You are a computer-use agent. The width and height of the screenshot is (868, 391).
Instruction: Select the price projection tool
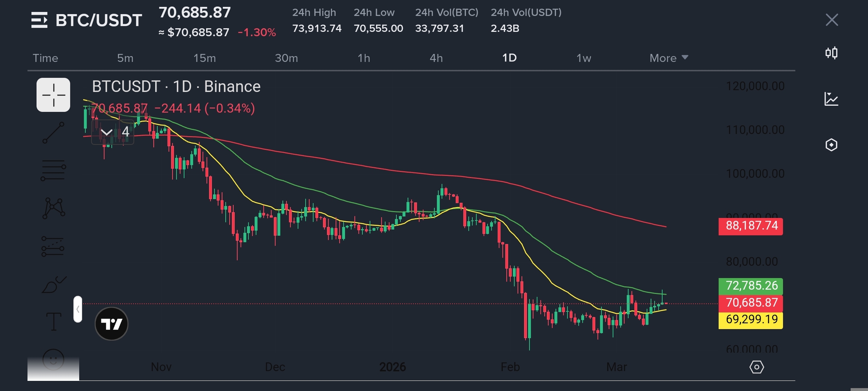coord(53,247)
